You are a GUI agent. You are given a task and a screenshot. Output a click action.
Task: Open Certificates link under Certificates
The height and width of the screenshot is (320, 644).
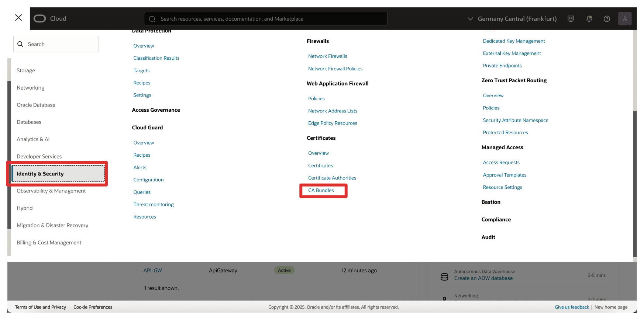(x=321, y=166)
